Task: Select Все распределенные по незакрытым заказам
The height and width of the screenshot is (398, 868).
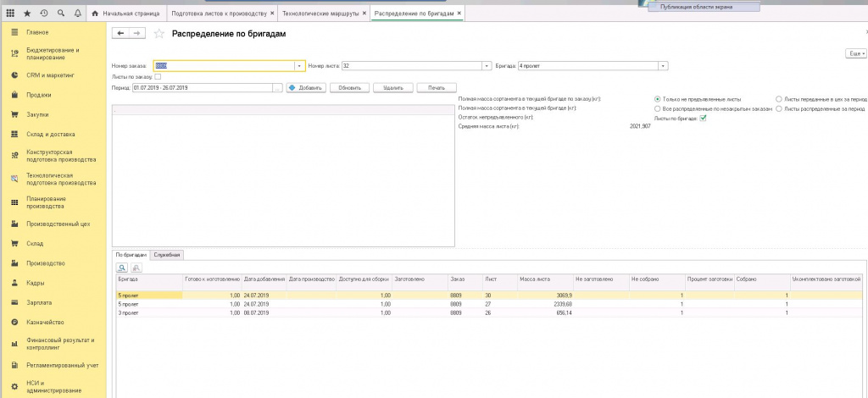Action: (657, 108)
